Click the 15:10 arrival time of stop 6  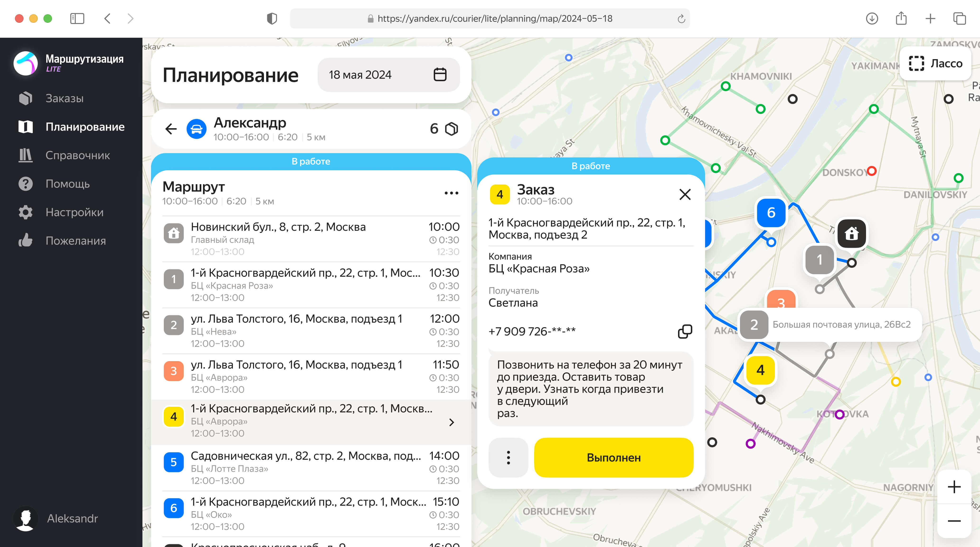(x=446, y=502)
